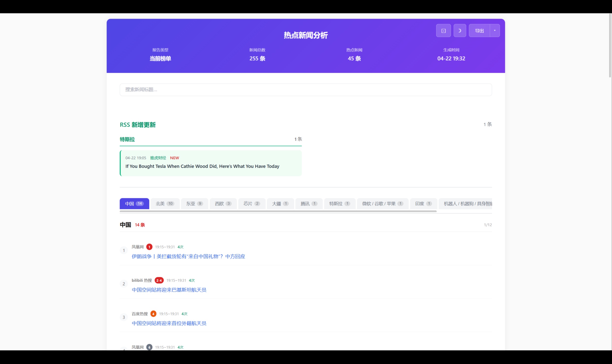Screen dimensions: 612x364
Task: Click the red rank 1 badge
Action: (x=149, y=247)
